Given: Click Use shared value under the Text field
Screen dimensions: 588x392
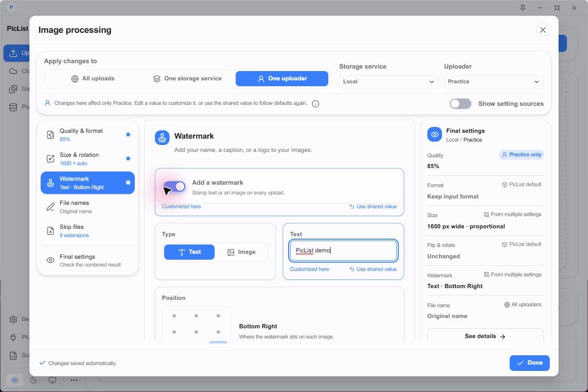Looking at the screenshot, I should tap(373, 269).
